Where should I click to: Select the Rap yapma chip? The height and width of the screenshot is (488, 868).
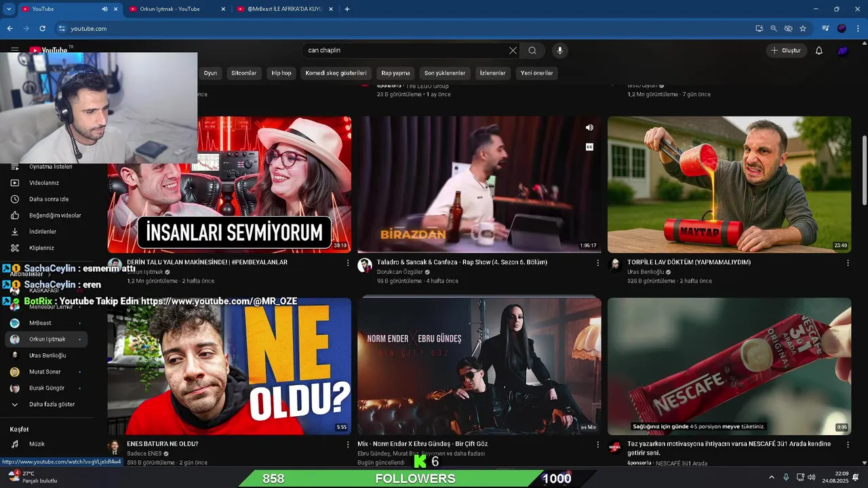click(395, 73)
